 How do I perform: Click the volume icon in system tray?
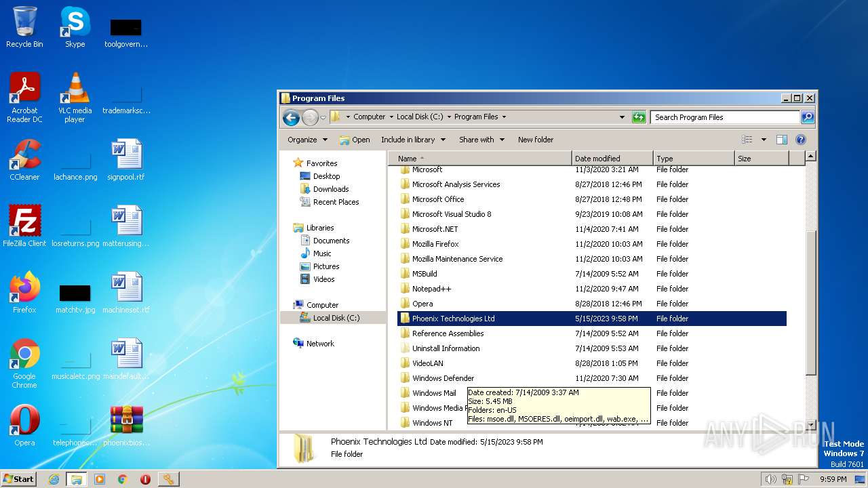coord(770,479)
